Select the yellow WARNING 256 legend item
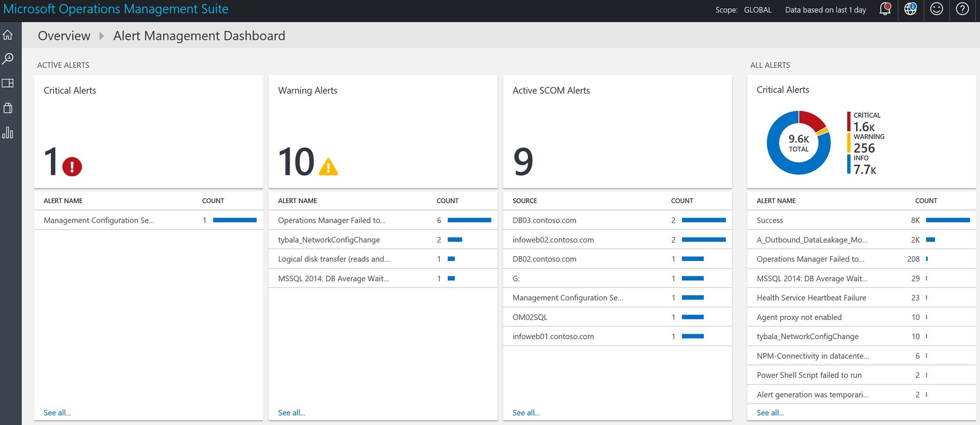Viewport: 980px width, 425px height. pos(866,143)
